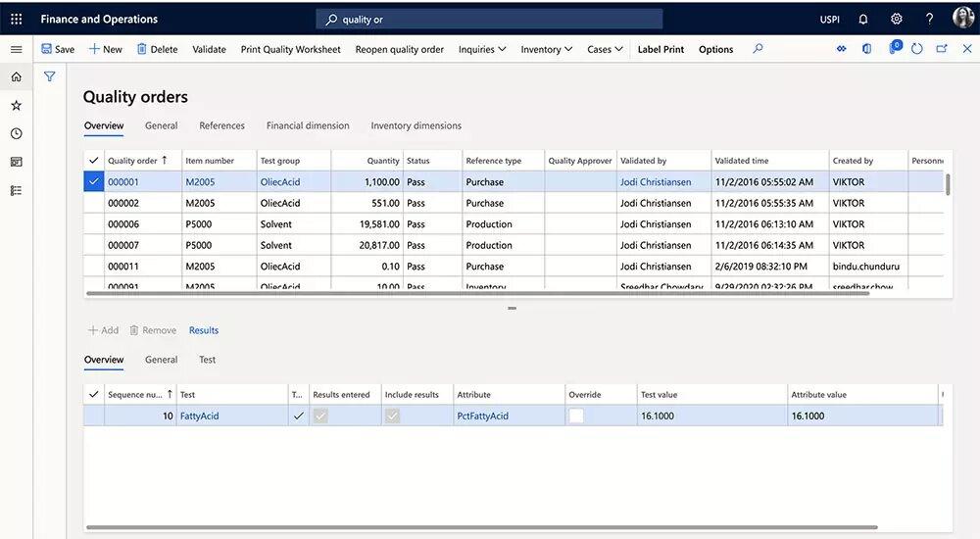Screen dimensions: 980x539
Task: Open the app launcher waffle icon
Action: click(x=17, y=19)
